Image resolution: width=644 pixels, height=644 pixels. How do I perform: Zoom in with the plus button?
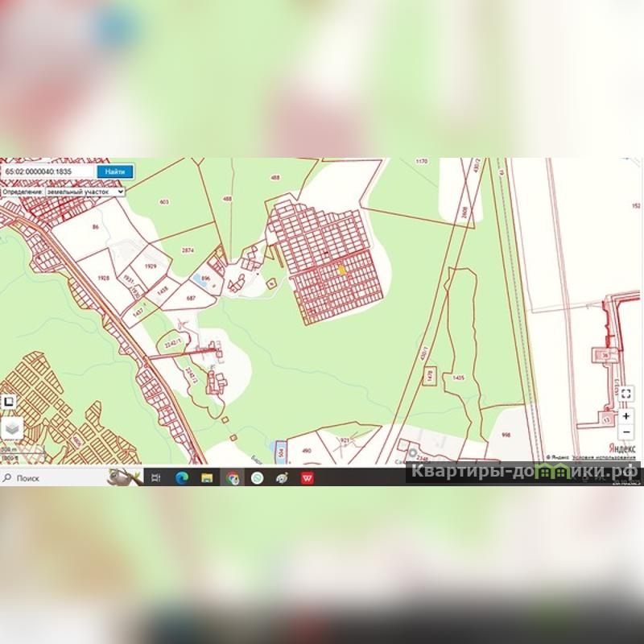coord(626,416)
